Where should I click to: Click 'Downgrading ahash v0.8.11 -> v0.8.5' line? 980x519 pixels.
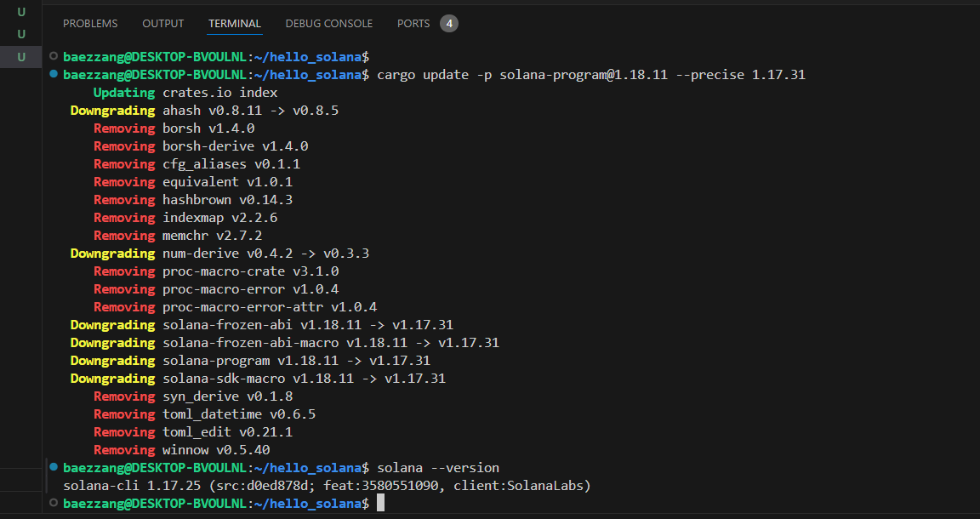coord(204,111)
